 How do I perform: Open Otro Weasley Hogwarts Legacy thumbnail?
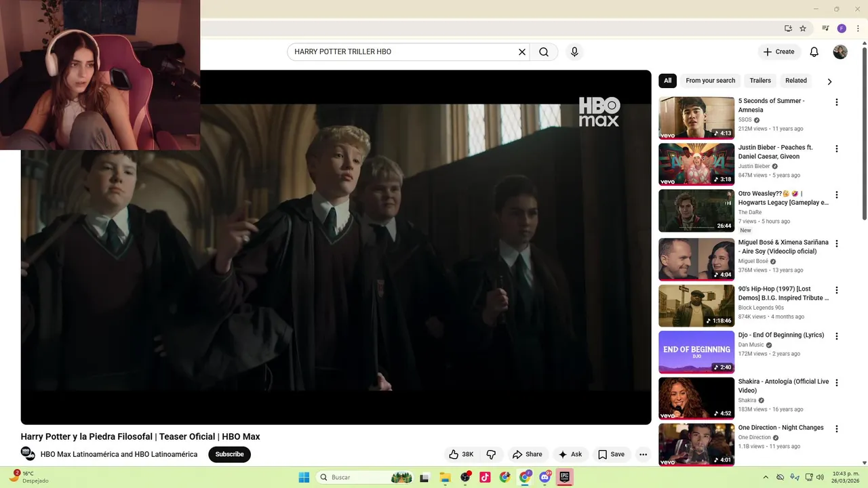(x=696, y=211)
